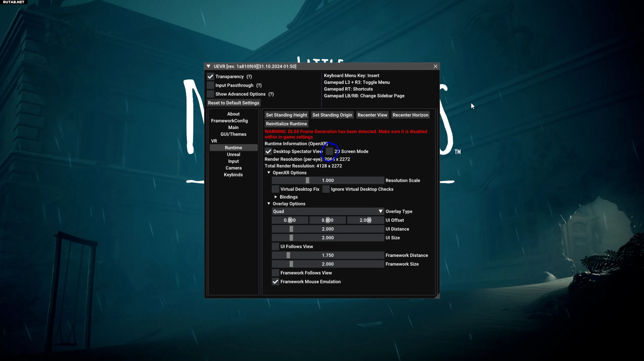This screenshot has width=644, height=361.
Task: Click the Resolution Scale slider
Action: [328, 181]
